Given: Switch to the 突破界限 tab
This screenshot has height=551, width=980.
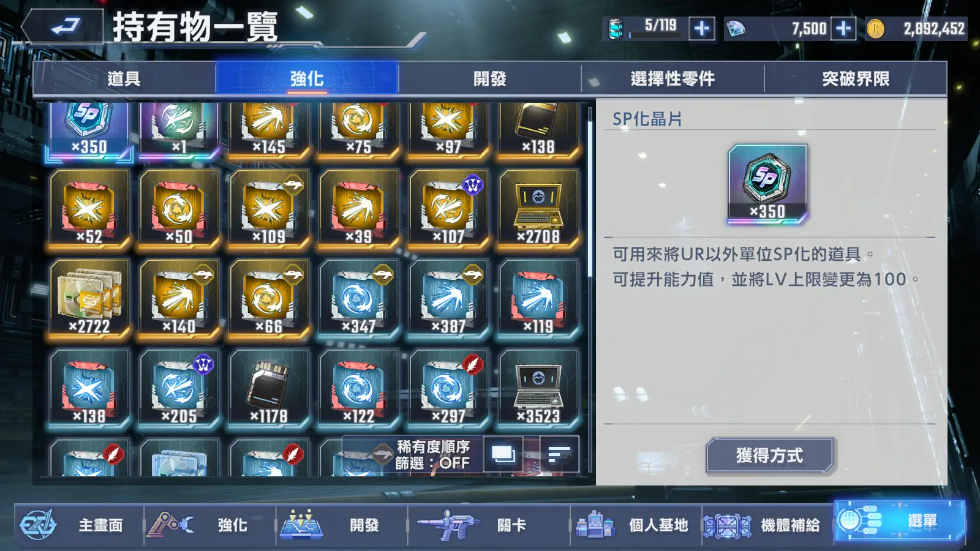Looking at the screenshot, I should (856, 79).
